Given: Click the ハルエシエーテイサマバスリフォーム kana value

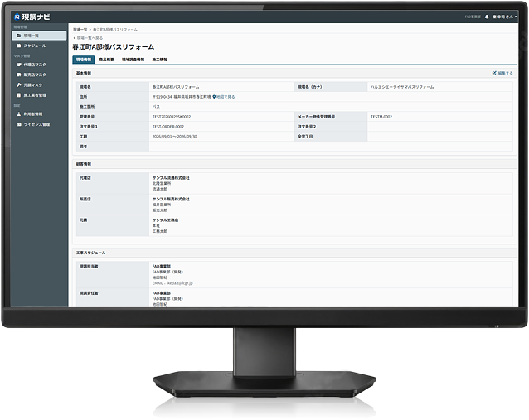Looking at the screenshot, I should (402, 87).
